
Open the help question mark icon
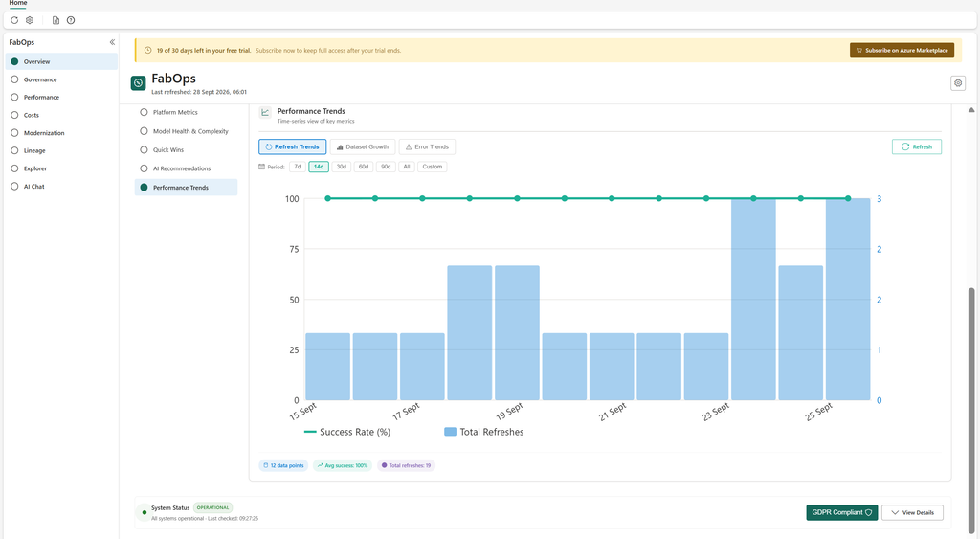click(71, 20)
